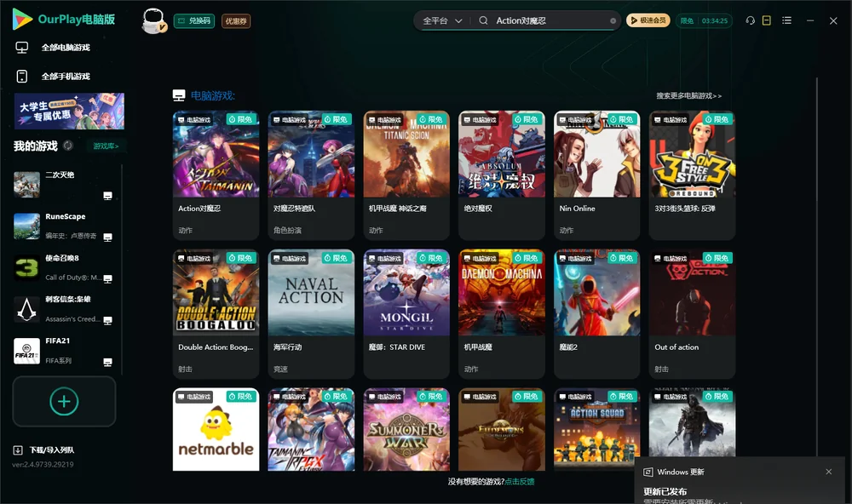The height and width of the screenshot is (504, 852).
Task: Click the yellow square icon beside the headset
Action: [767, 20]
